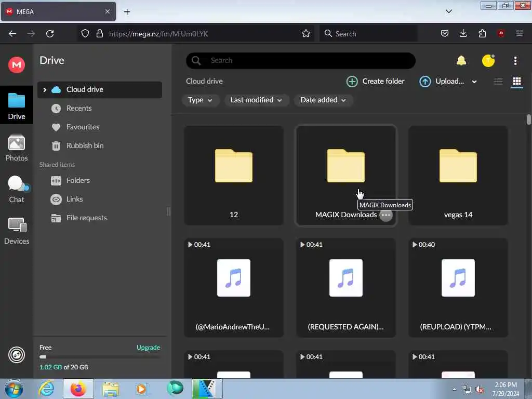The height and width of the screenshot is (399, 532).
Task: Open the MAGIX Downloads folder
Action: tap(345, 176)
